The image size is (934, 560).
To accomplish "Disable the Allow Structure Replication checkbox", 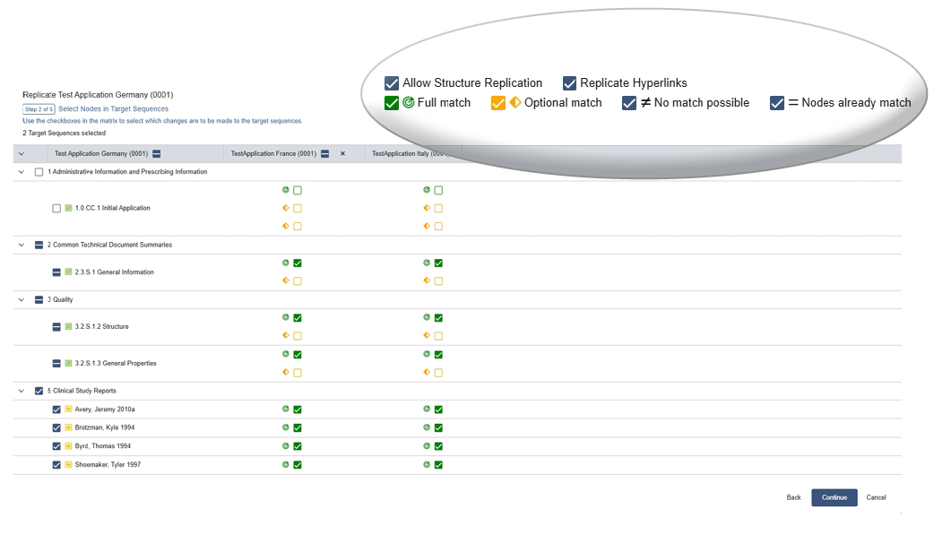I will 392,83.
